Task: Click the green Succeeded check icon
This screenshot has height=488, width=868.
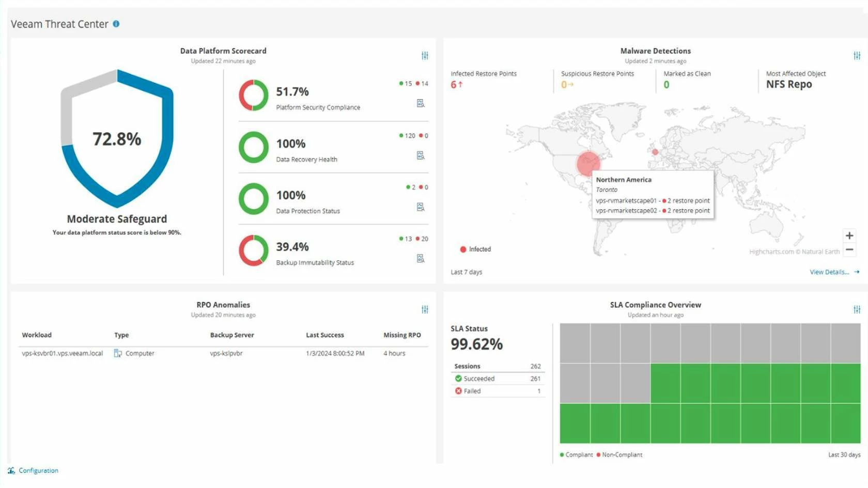Action: [x=458, y=379]
